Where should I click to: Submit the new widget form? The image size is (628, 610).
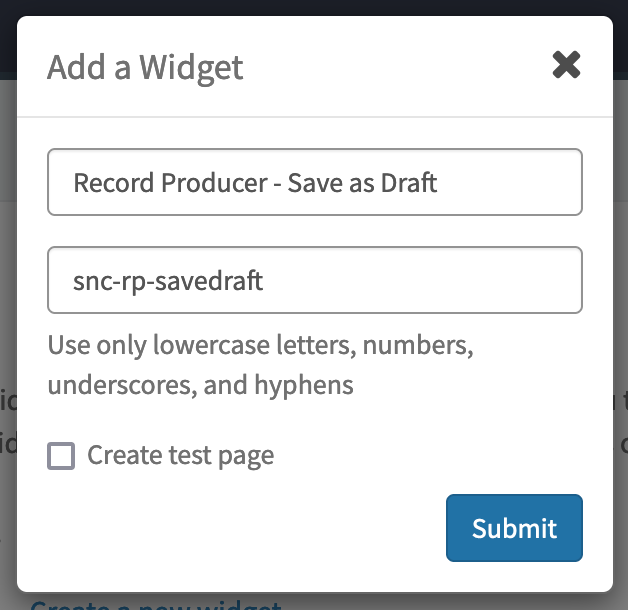514,528
